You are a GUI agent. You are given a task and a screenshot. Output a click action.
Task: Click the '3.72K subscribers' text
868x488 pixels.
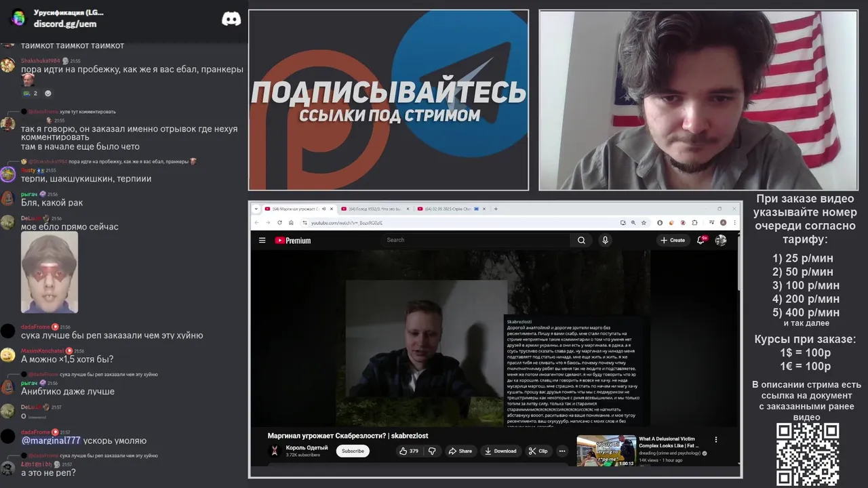(x=303, y=455)
